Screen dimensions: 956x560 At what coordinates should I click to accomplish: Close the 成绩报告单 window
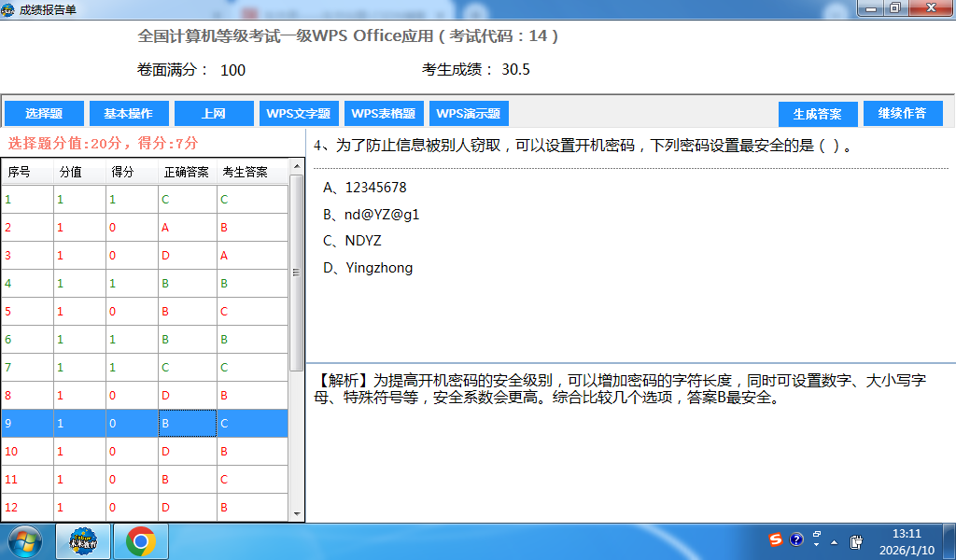coord(931,8)
